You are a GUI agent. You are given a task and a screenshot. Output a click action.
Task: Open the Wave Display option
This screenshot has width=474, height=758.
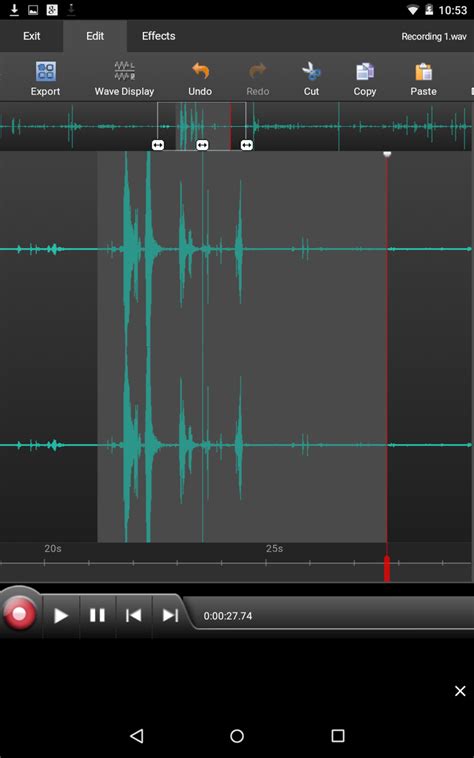pyautogui.click(x=124, y=78)
